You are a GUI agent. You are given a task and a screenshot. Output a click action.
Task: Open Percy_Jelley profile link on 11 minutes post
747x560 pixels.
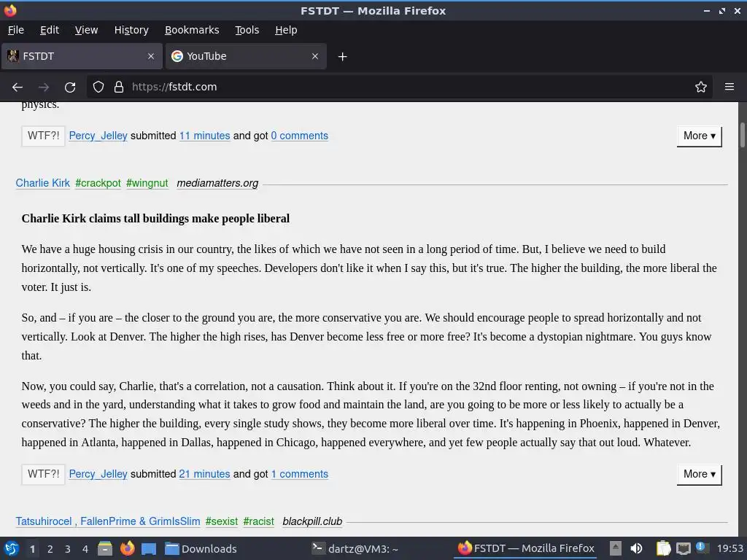98,136
